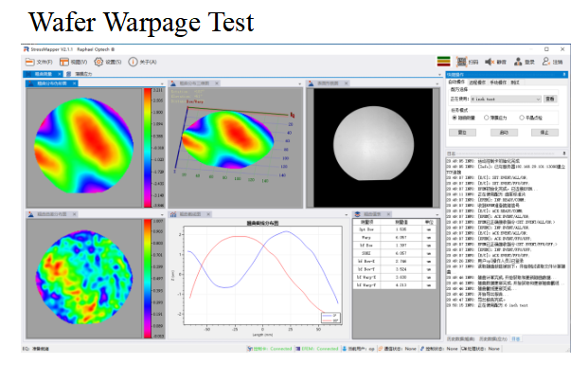The image size is (588, 365).
Task: Select the fourth quick-operation tab
Action: tap(515, 82)
